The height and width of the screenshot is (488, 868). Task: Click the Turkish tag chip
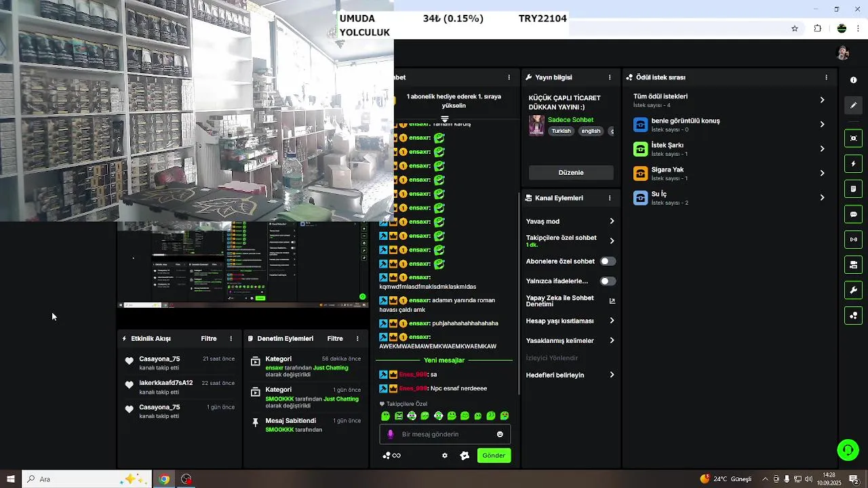point(561,131)
